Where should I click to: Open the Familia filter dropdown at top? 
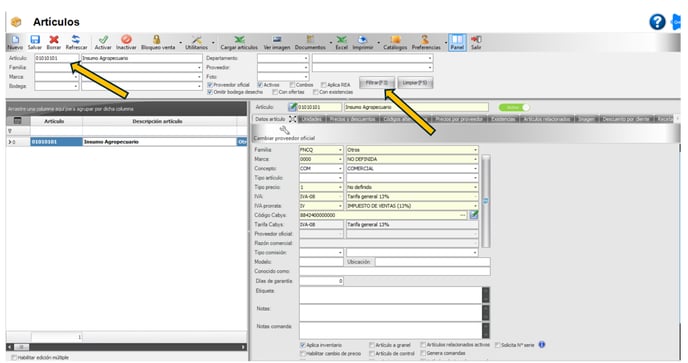click(199, 68)
